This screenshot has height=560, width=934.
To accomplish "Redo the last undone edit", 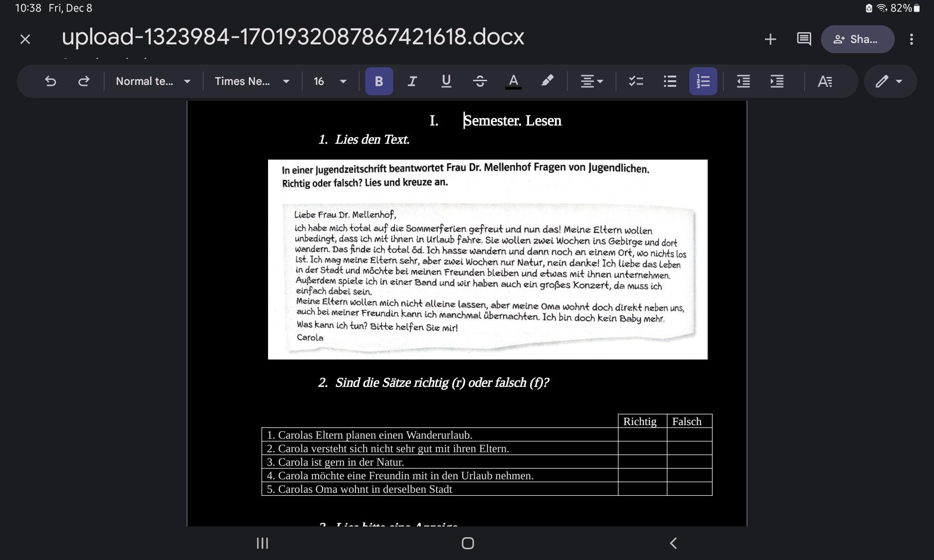I will pyautogui.click(x=84, y=81).
